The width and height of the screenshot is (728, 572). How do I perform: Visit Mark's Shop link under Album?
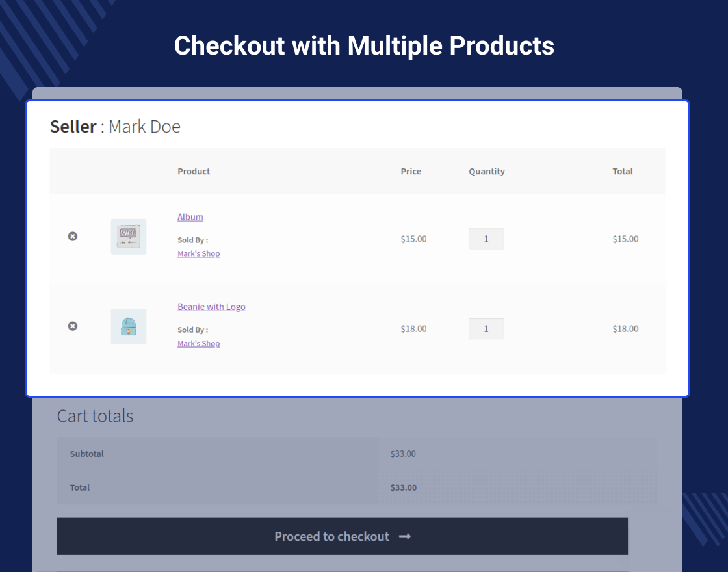(198, 254)
